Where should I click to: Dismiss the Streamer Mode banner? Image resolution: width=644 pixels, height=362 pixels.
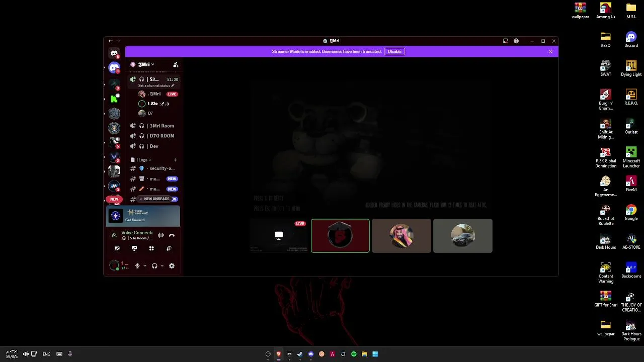551,52
